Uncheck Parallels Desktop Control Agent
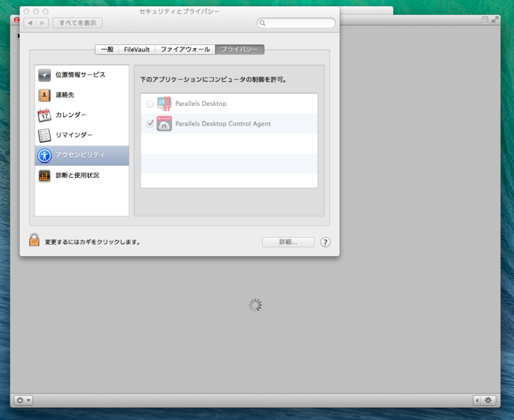514x420 pixels. 150,123
